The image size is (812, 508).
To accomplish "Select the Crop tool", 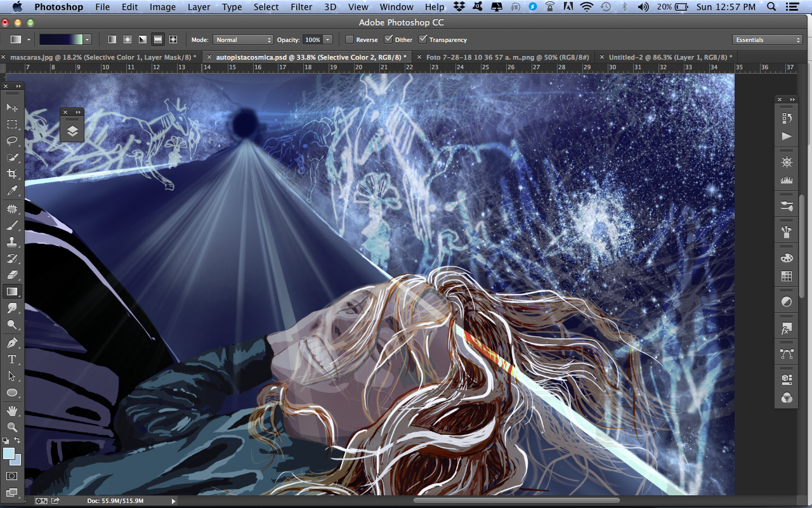I will (x=12, y=174).
